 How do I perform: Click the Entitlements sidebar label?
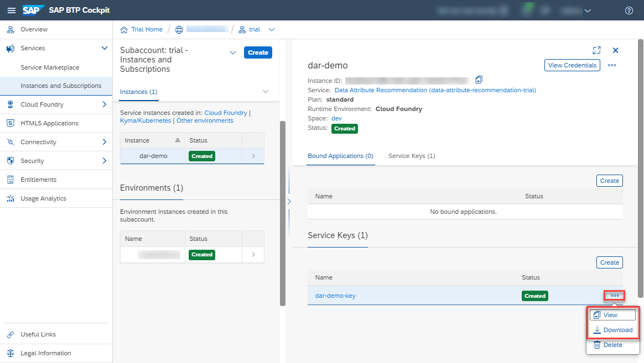click(x=39, y=180)
